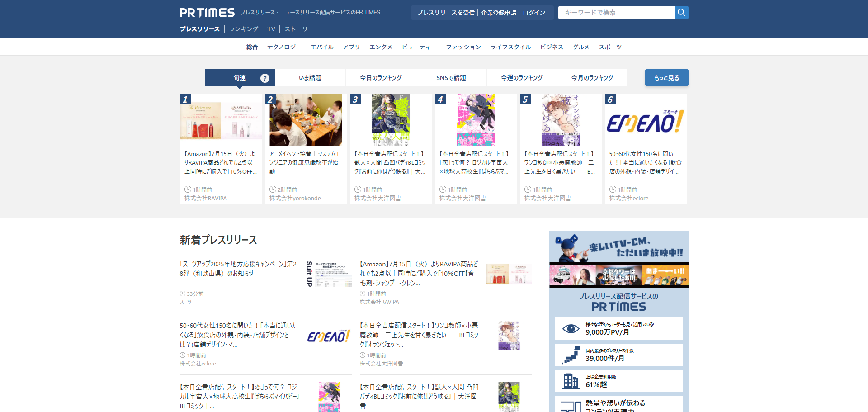Open rank 3 green manga cover thumbnail
This screenshot has width=868, height=412.
[x=391, y=120]
